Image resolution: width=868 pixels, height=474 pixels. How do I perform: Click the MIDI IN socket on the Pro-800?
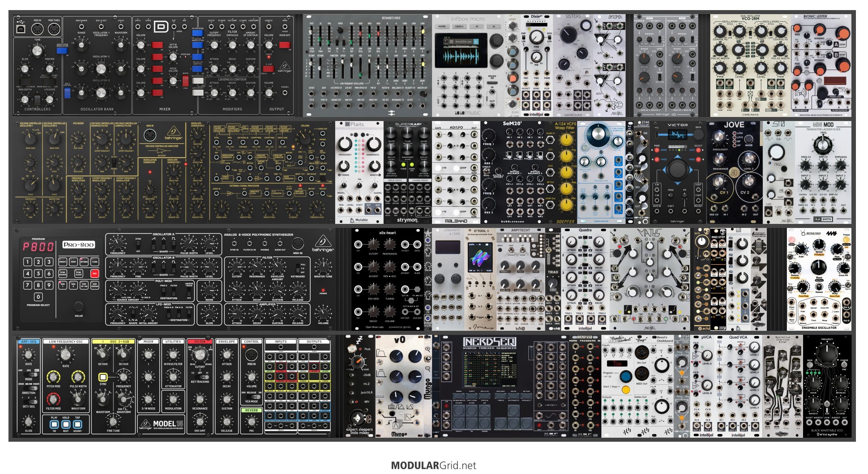point(298,244)
